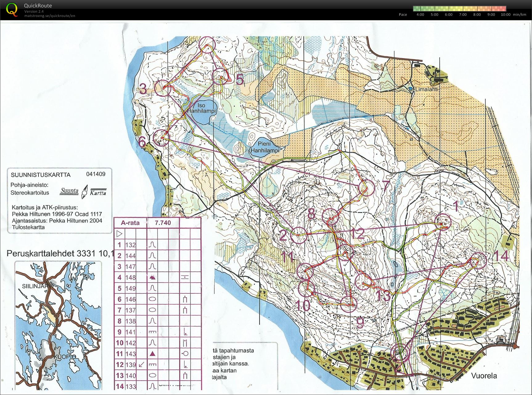Select the start triangle in control description table
This screenshot has width=532, height=395.
point(120,234)
